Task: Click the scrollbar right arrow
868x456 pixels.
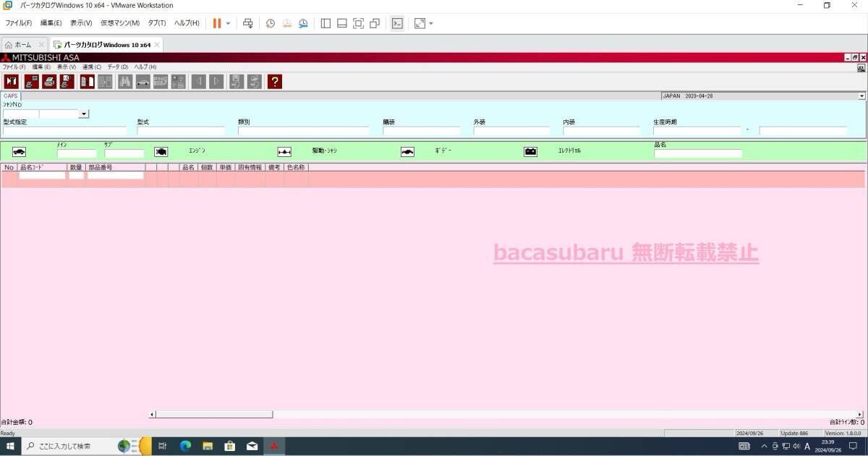Action: (860, 415)
